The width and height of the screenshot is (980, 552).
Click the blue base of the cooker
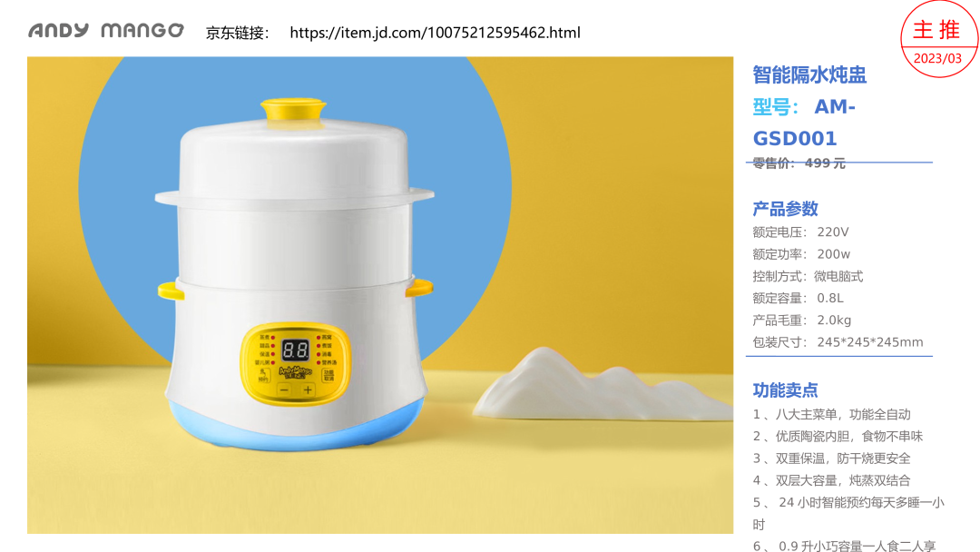click(x=296, y=427)
